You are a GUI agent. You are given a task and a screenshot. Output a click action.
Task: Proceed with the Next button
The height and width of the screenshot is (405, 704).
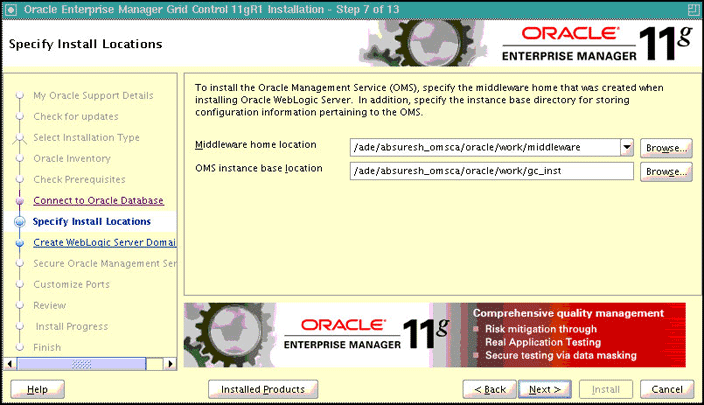[545, 389]
